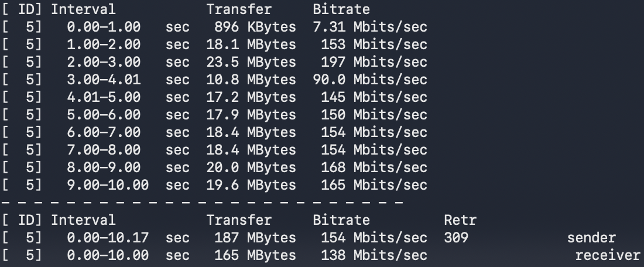Click the 23.5 MBytes transfer value
644x267 pixels.
(251, 62)
